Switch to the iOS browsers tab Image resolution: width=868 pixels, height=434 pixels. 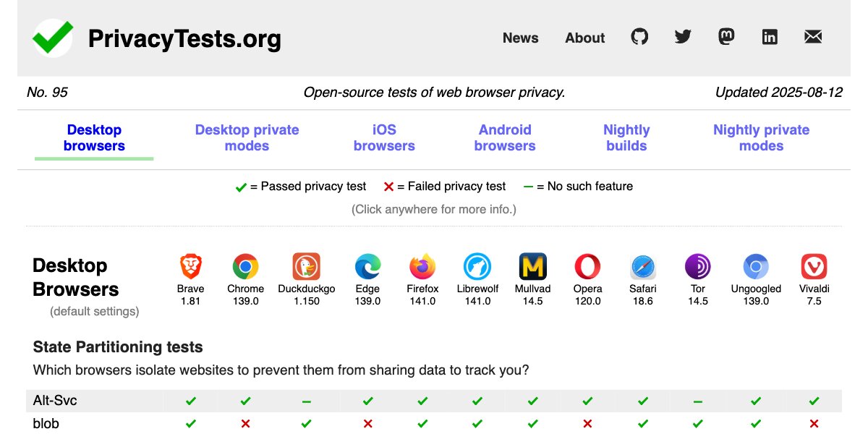(384, 137)
